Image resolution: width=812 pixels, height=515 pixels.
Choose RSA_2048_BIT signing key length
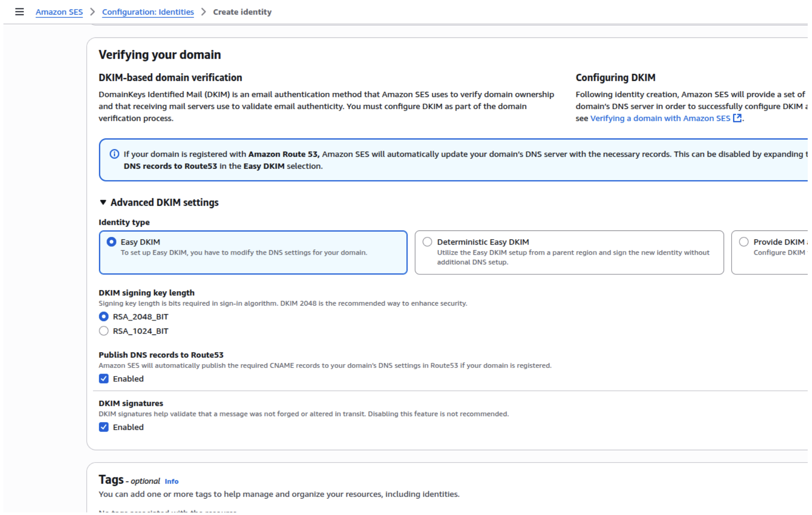click(x=104, y=316)
